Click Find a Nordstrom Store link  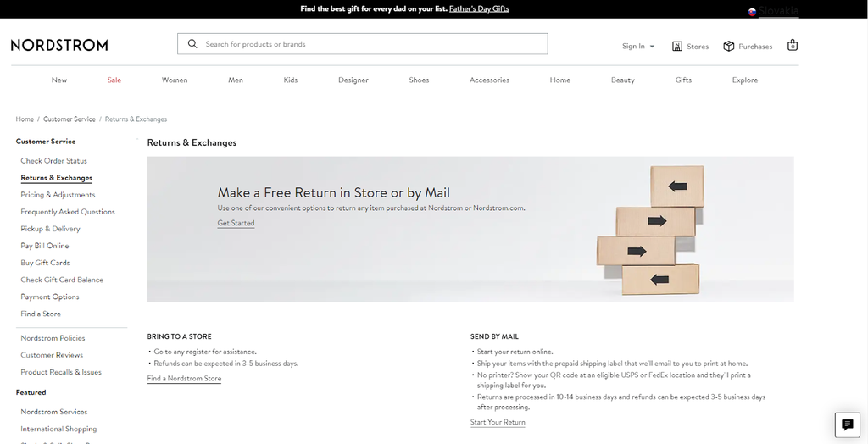pyautogui.click(x=184, y=379)
